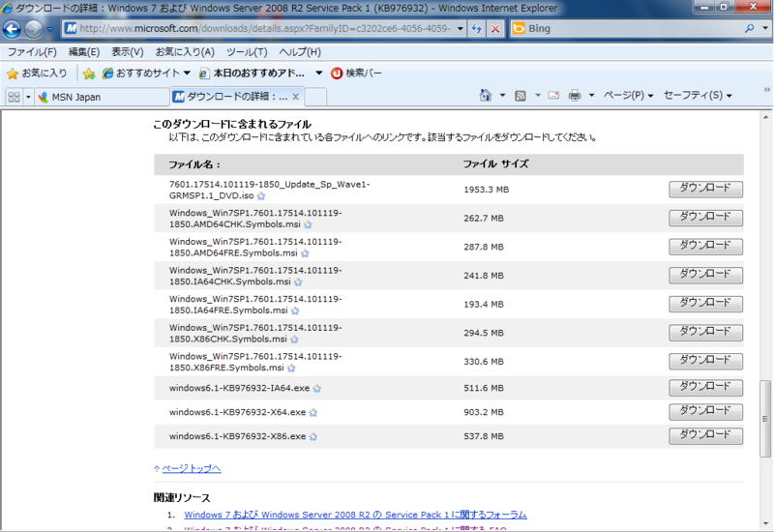The width and height of the screenshot is (774, 532).
Task: Download X86FRE.Symbols.msi file
Action: pyautogui.click(x=705, y=360)
